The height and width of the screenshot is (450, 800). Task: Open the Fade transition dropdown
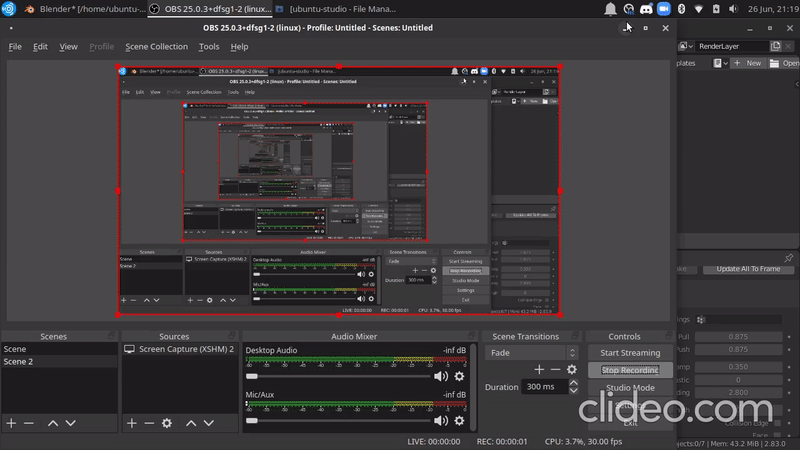pyautogui.click(x=531, y=353)
